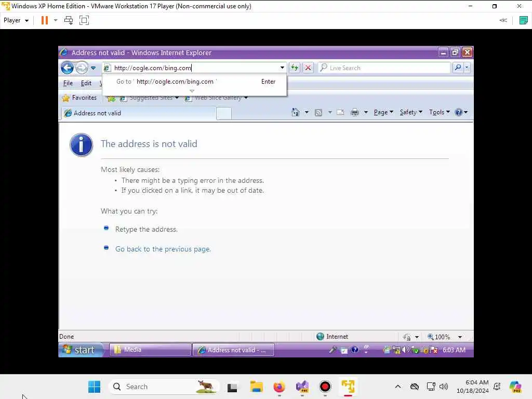Open the Feeds dropdown arrow
Image resolution: width=532 pixels, height=399 pixels.
[x=330, y=112]
